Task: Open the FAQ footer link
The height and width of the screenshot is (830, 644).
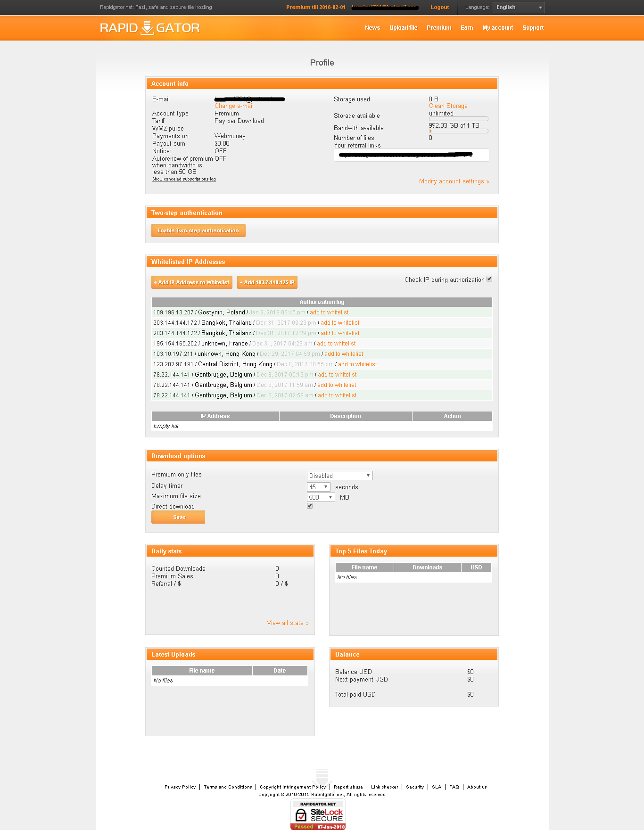Action: point(454,787)
